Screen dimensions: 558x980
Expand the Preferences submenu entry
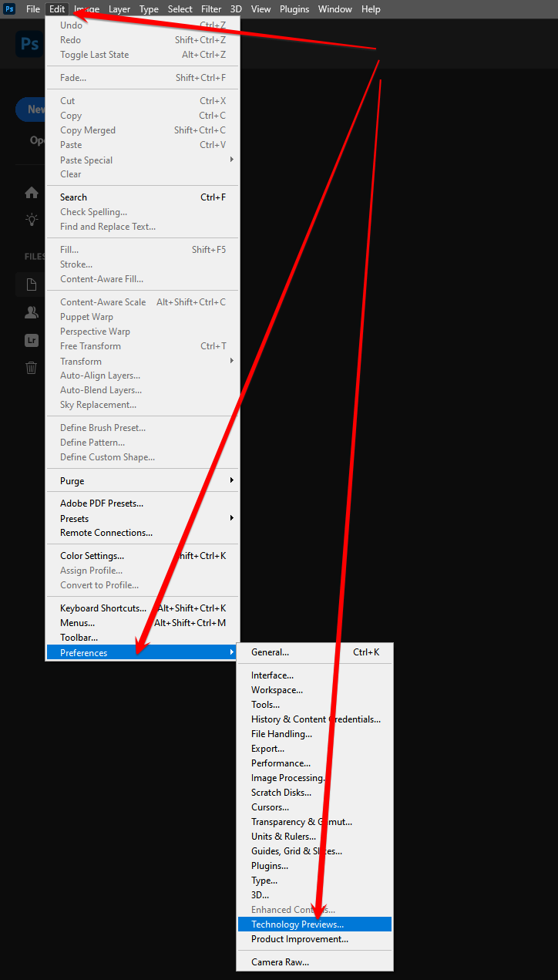(x=143, y=653)
